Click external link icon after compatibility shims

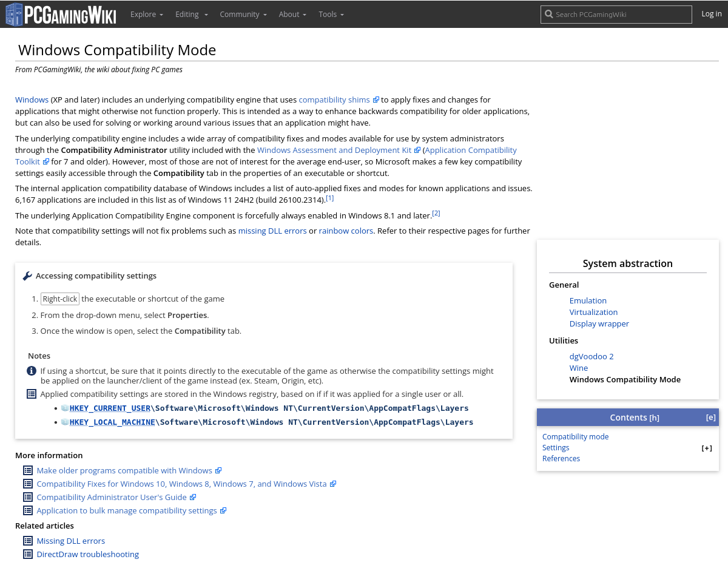(x=376, y=100)
